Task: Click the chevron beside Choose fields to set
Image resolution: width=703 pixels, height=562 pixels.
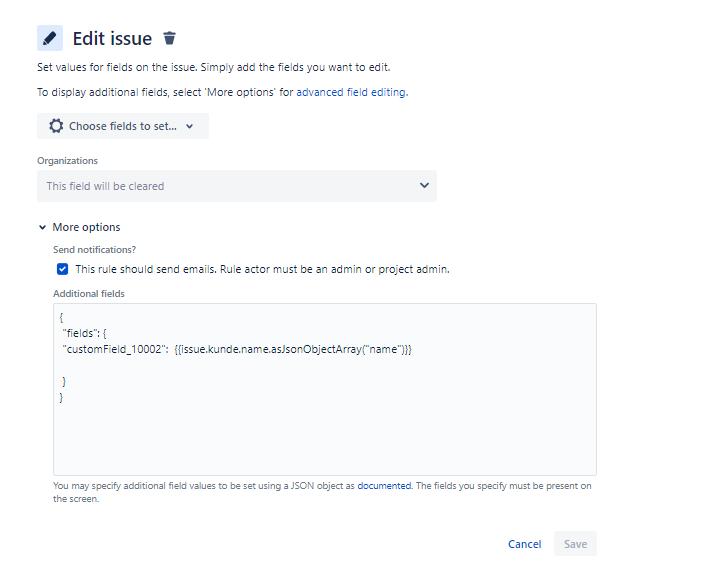Action: point(190,126)
